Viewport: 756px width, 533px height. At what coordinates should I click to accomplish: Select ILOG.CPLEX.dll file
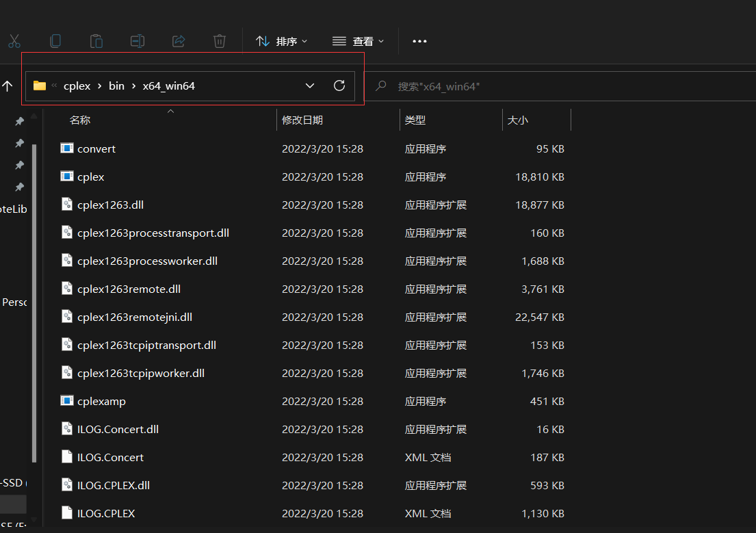pyautogui.click(x=313, y=485)
